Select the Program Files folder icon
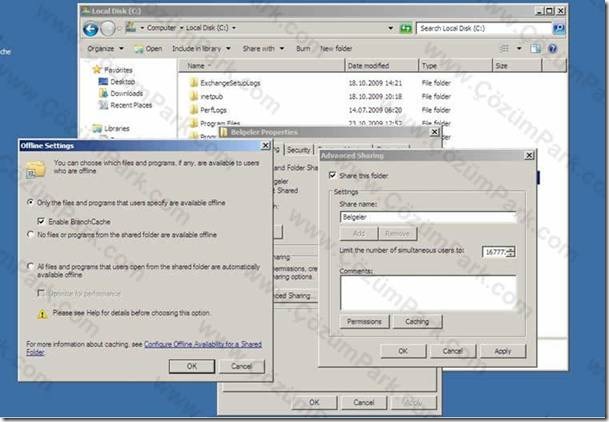The height and width of the screenshot is (422, 609). coord(193,123)
